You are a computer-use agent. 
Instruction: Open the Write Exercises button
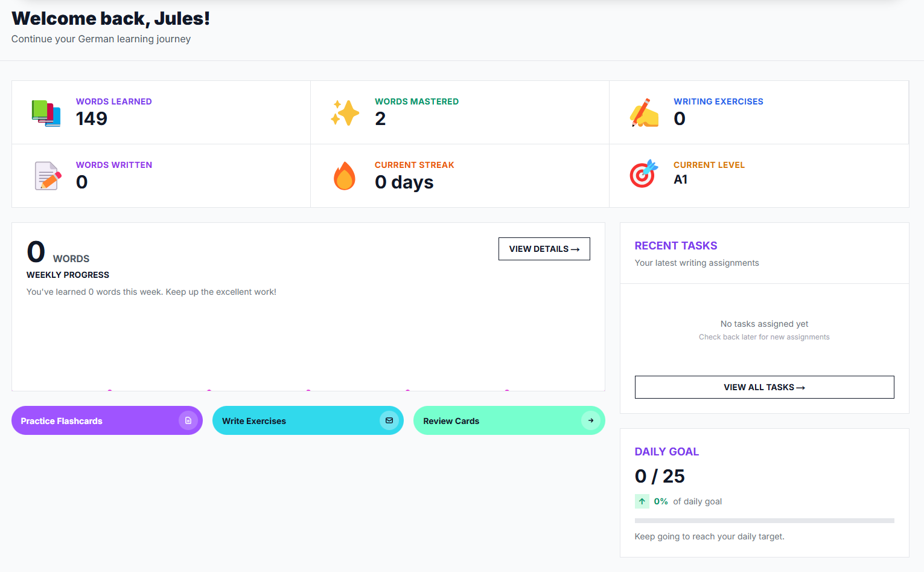tap(290, 420)
